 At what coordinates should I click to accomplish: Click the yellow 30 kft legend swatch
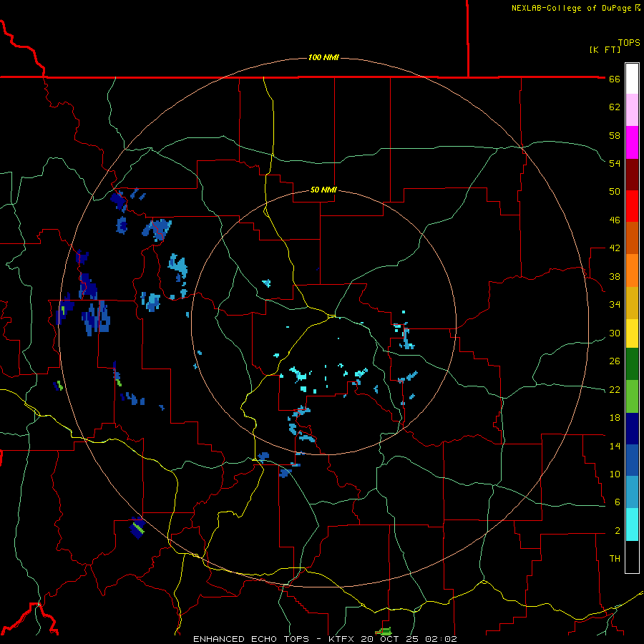632,333
